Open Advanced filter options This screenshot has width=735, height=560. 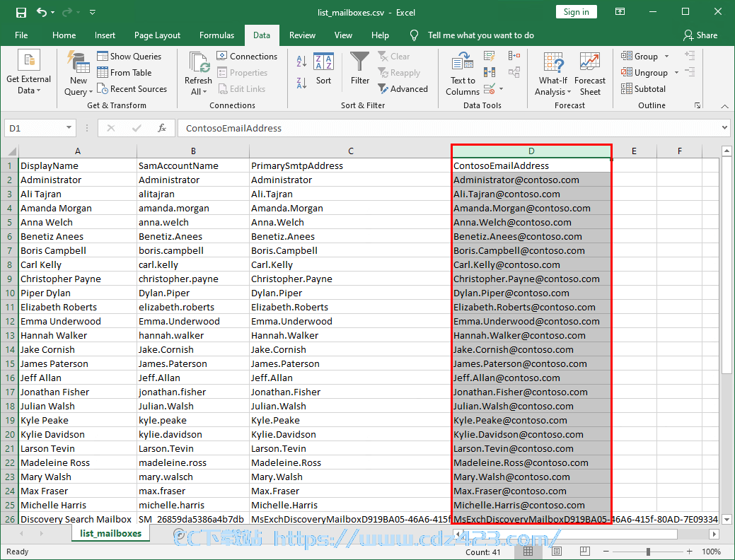pyautogui.click(x=403, y=89)
